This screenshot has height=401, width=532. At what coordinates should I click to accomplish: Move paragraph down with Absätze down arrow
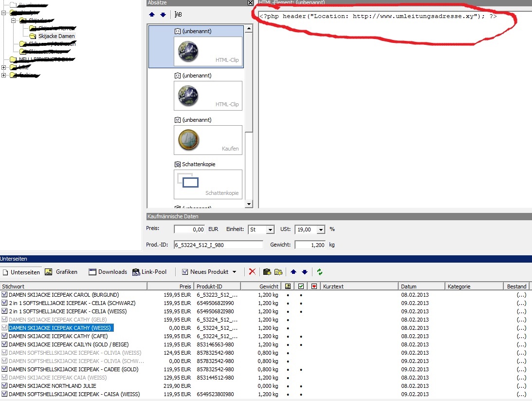(x=163, y=15)
